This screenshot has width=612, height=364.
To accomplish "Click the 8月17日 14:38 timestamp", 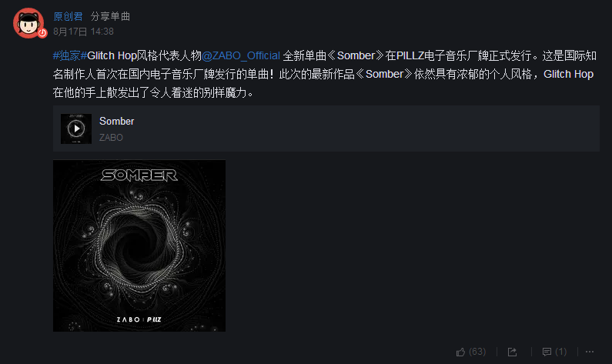I will [84, 32].
